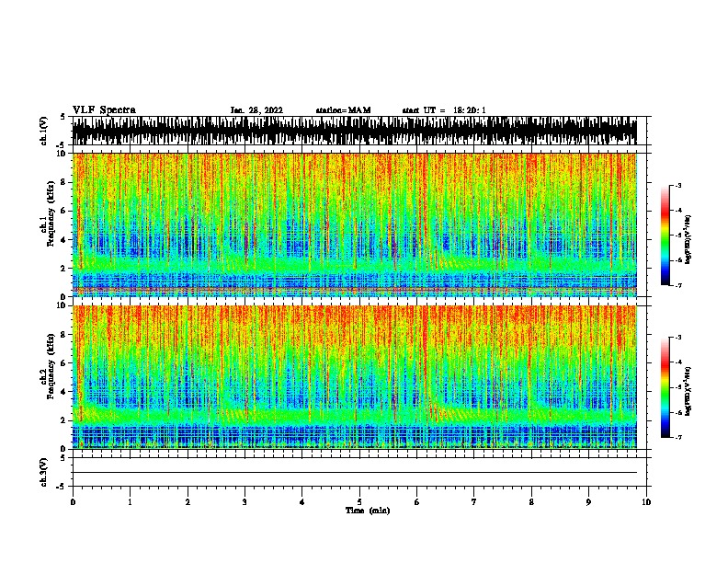Click the "-7" label on ch.1 colorbar

point(677,285)
